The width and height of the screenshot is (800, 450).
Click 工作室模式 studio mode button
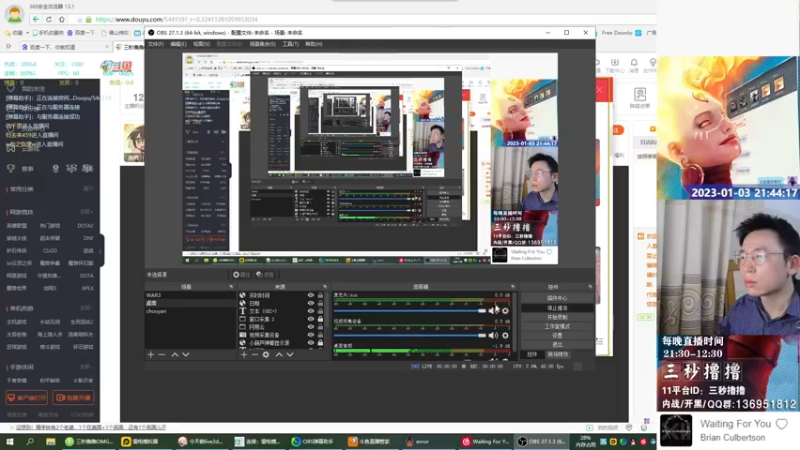[x=557, y=327]
